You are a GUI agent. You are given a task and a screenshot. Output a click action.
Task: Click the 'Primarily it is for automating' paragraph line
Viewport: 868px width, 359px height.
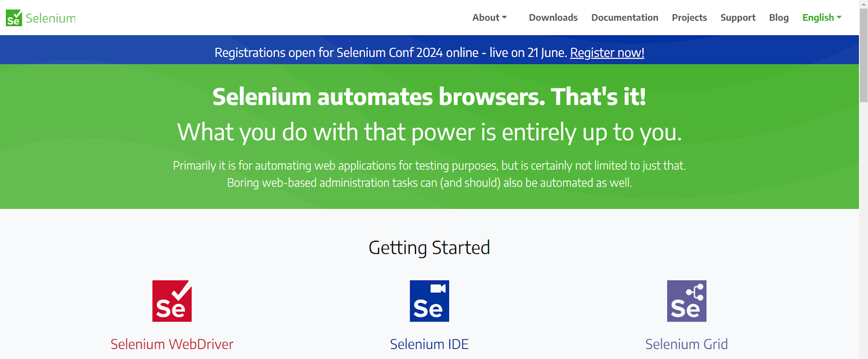(429, 165)
